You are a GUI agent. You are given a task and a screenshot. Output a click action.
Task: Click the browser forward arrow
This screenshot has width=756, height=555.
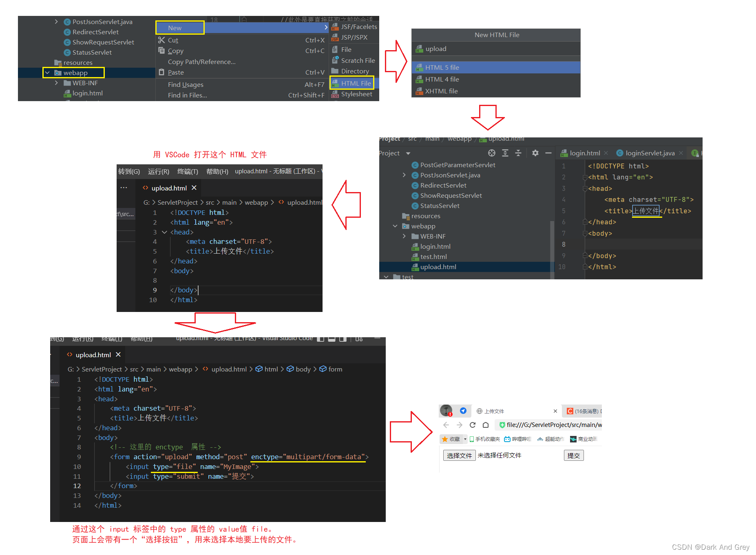click(x=460, y=425)
